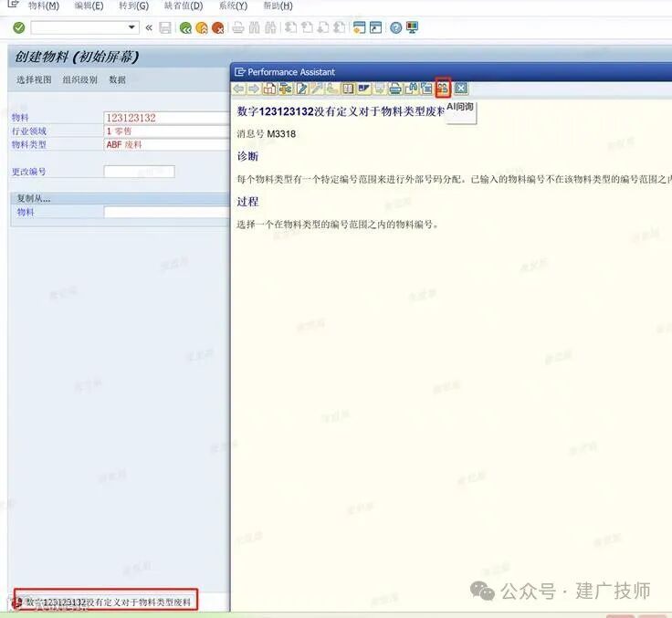672x618 pixels.
Task: Click the Next Page icon
Action: click(323, 28)
